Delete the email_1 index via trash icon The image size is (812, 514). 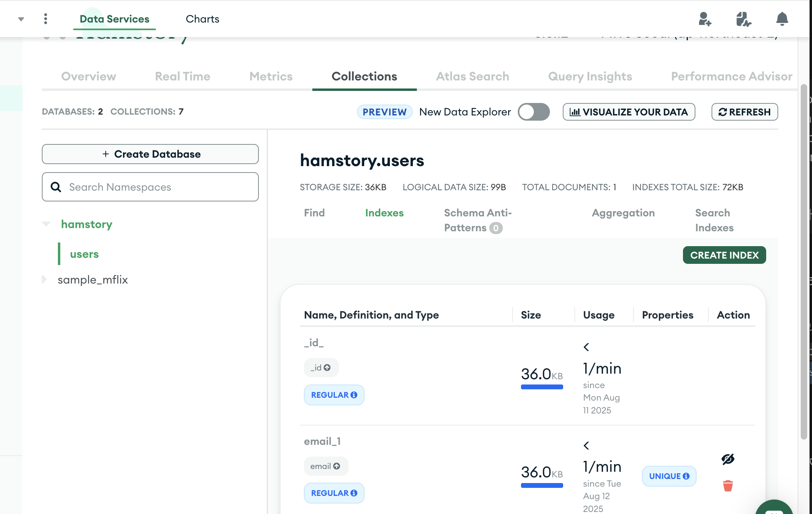point(728,486)
